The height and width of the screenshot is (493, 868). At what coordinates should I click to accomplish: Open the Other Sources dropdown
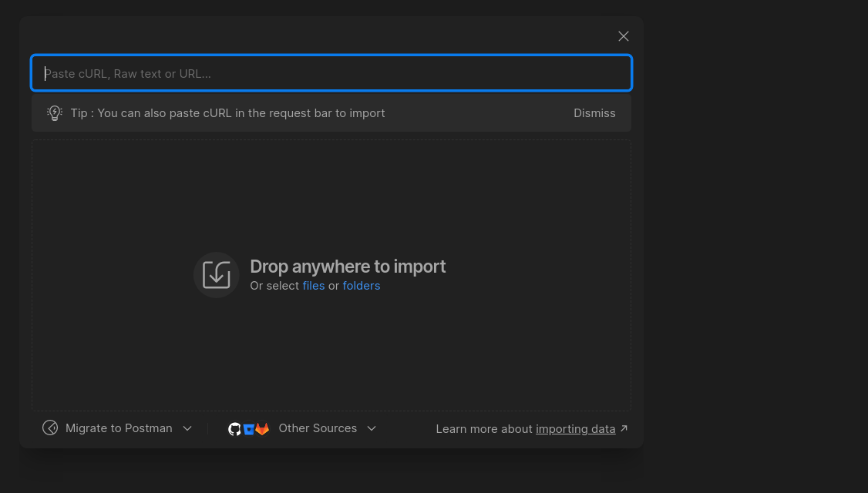[x=318, y=428]
